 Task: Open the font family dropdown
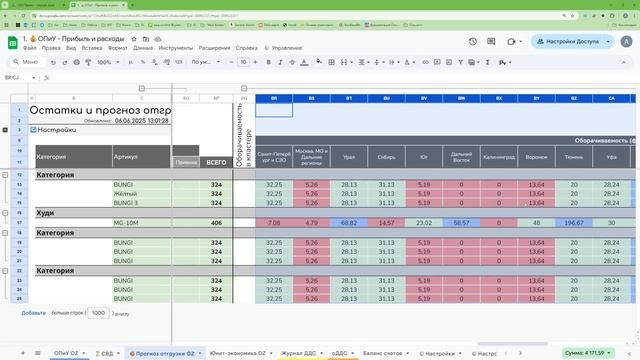[205, 62]
